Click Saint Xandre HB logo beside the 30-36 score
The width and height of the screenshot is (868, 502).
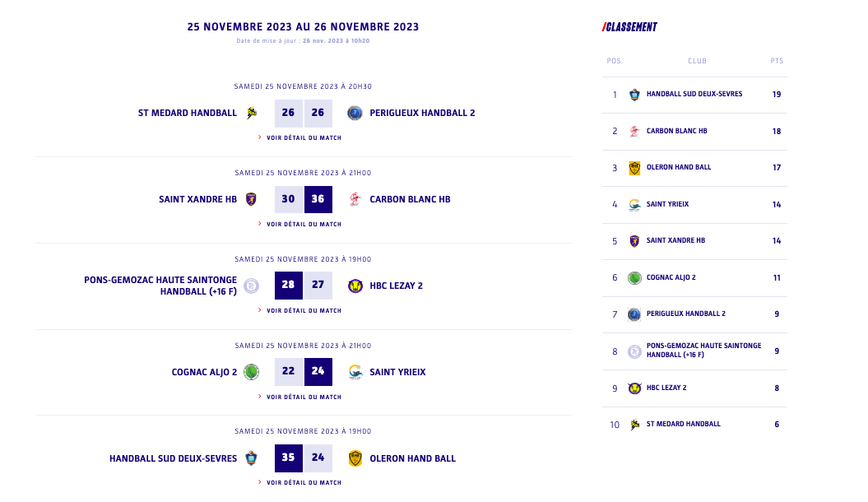pyautogui.click(x=252, y=199)
